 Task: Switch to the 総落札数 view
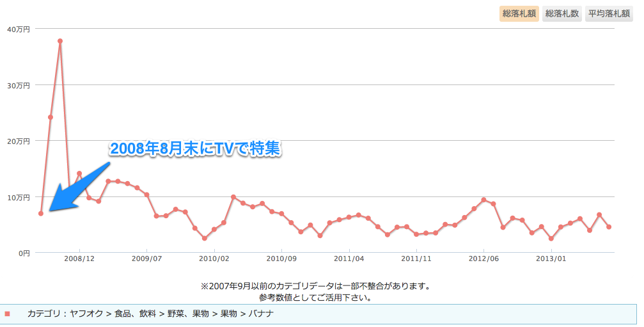point(562,13)
